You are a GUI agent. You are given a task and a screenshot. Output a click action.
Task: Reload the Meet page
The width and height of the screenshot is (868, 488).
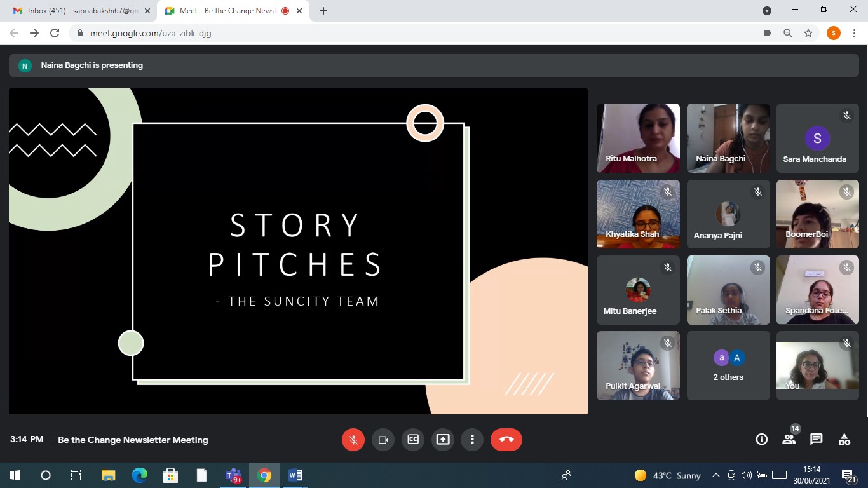tap(55, 33)
